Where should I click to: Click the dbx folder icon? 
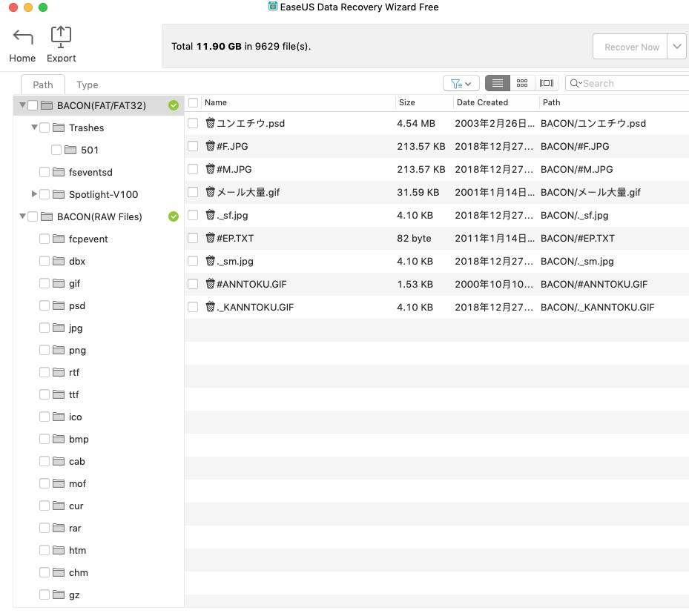pyautogui.click(x=59, y=261)
